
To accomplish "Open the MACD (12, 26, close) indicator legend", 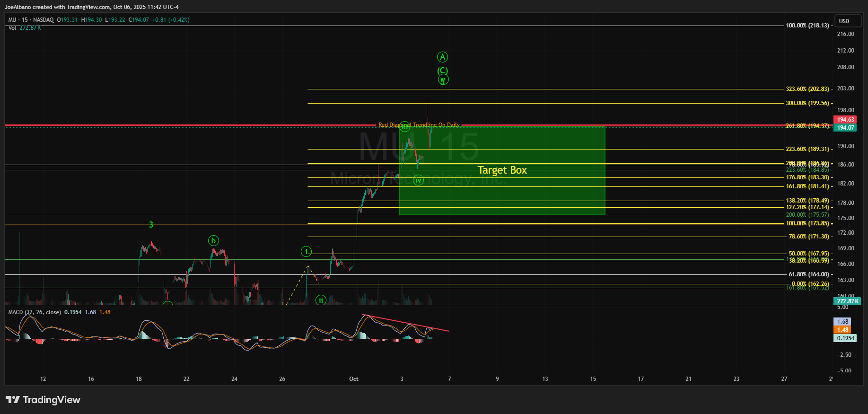I will click(35, 312).
